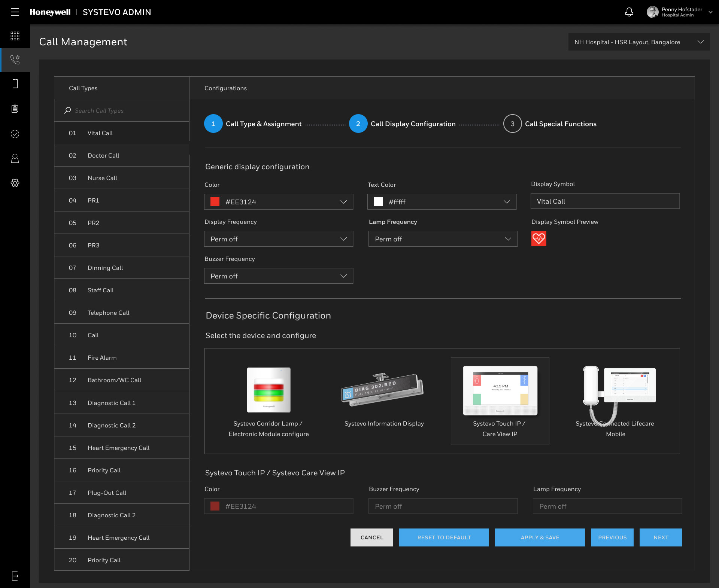
Task: Click the red #EE3124 color swatch
Action: click(215, 202)
